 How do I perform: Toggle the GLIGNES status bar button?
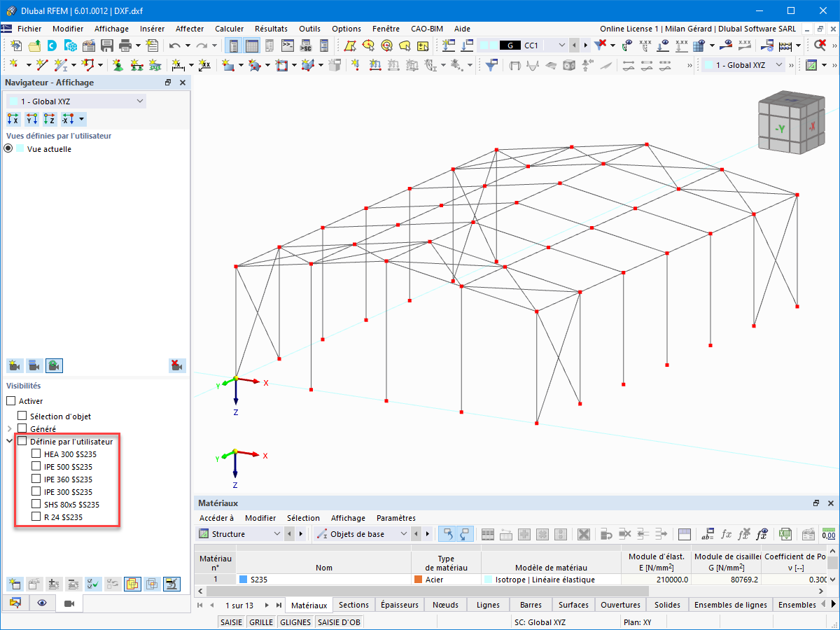pos(295,622)
